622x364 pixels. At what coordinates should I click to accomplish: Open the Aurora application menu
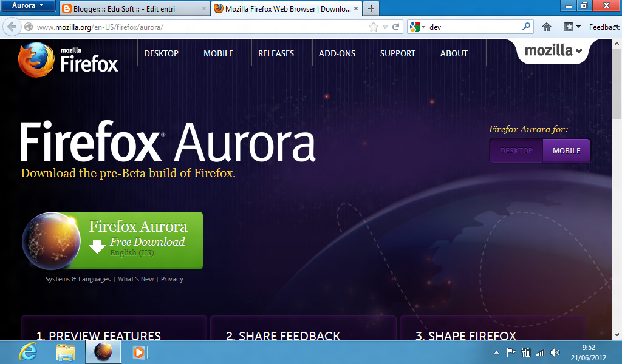pos(28,5)
